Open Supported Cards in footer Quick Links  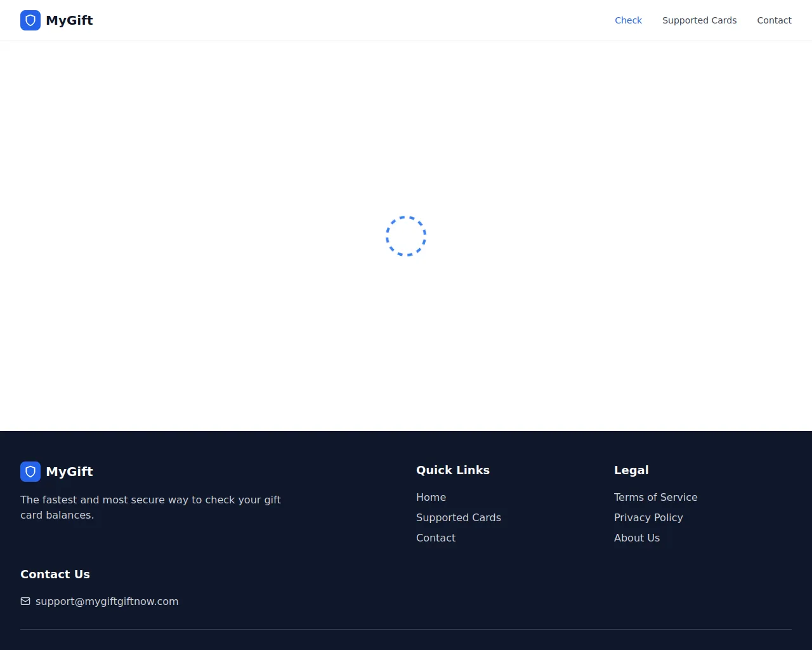tap(458, 517)
